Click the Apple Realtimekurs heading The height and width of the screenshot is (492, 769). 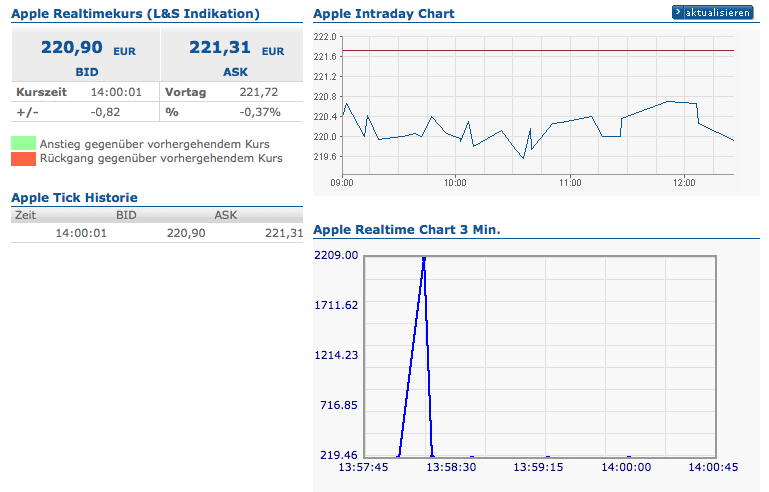coord(135,14)
